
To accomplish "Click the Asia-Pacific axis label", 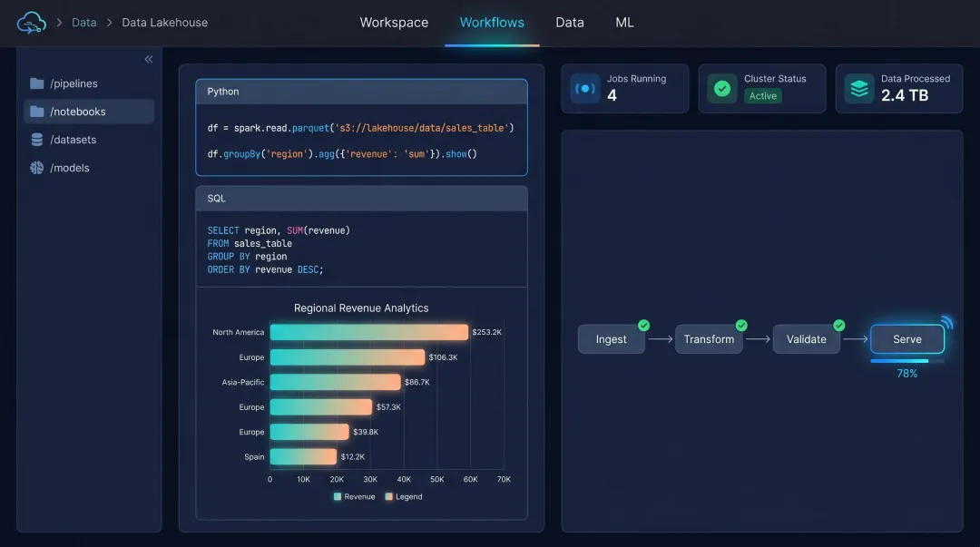I will click(x=242, y=382).
